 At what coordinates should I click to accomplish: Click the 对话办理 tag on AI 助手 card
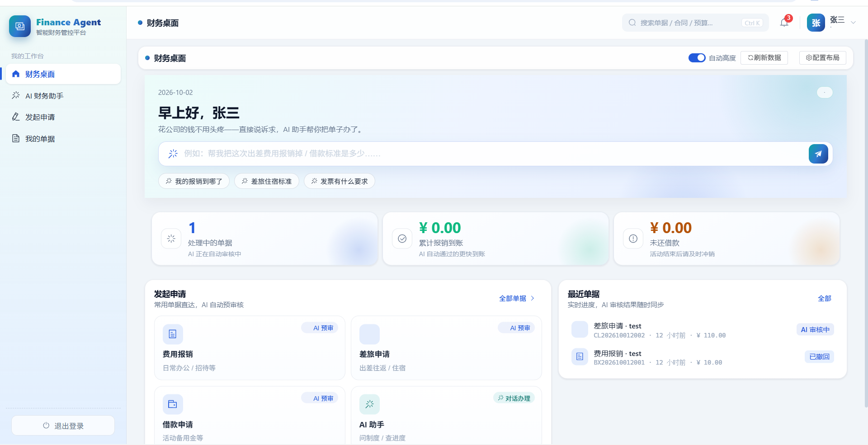click(x=514, y=398)
